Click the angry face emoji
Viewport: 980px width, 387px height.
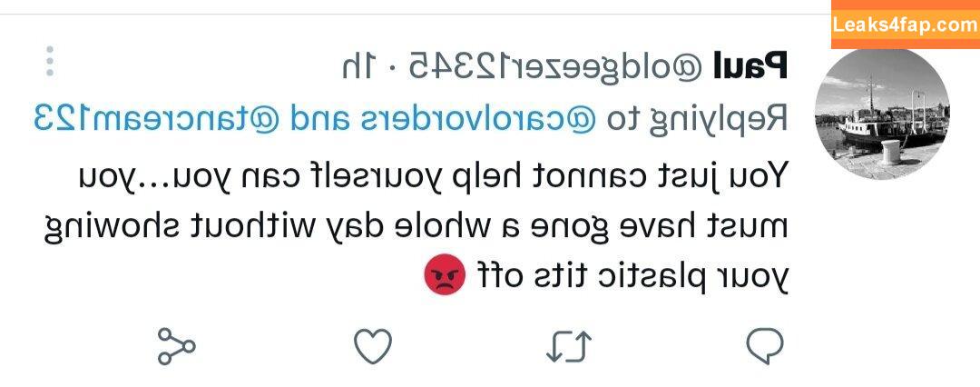tap(445, 274)
